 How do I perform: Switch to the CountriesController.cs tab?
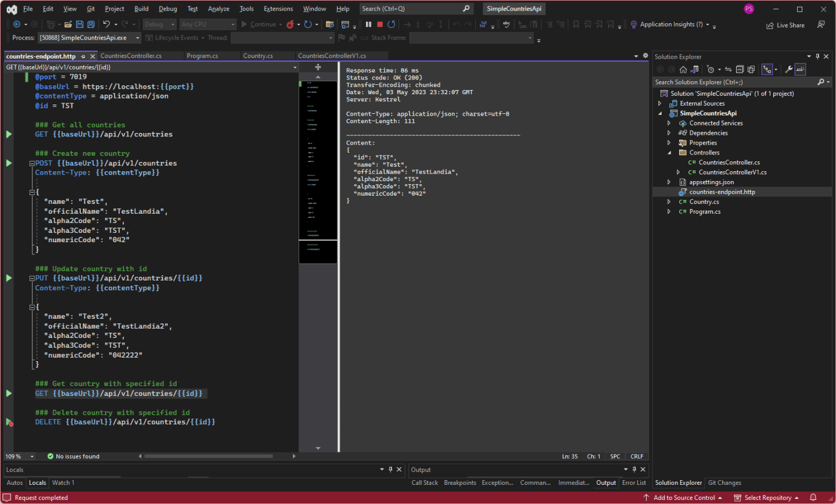(x=131, y=56)
